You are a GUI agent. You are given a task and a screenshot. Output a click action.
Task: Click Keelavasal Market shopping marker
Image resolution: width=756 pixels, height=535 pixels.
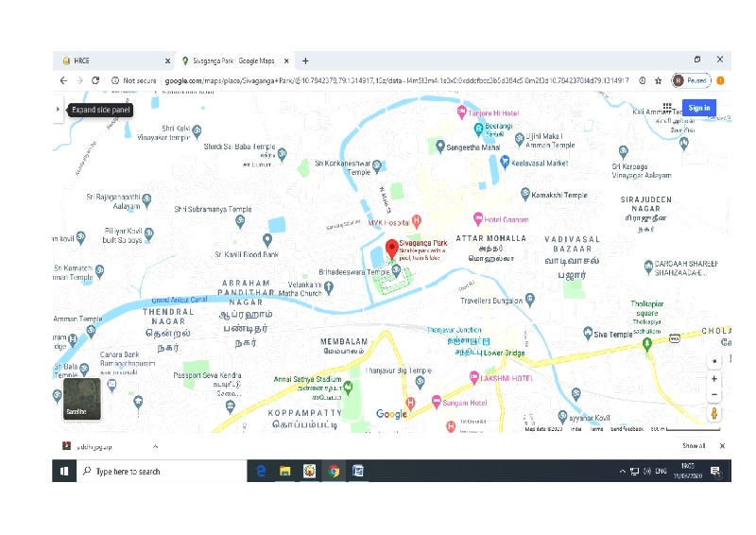coord(505,163)
